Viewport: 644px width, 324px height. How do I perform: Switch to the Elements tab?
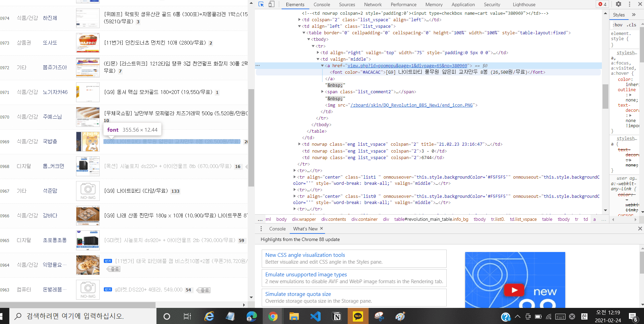tap(295, 4)
